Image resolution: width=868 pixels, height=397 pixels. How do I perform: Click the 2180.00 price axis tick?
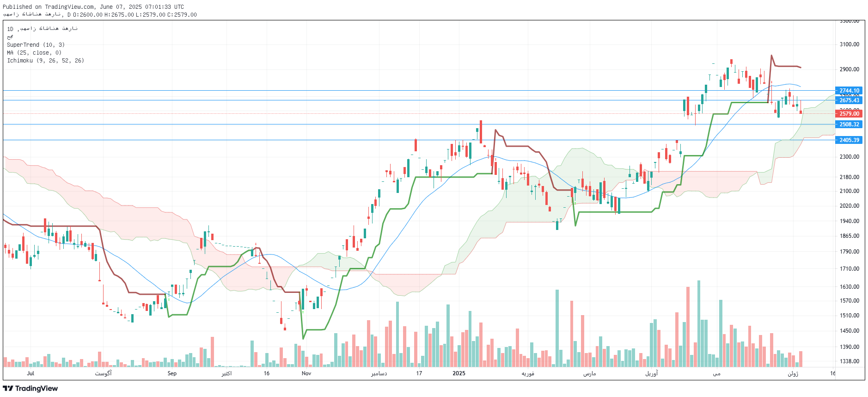(x=850, y=177)
